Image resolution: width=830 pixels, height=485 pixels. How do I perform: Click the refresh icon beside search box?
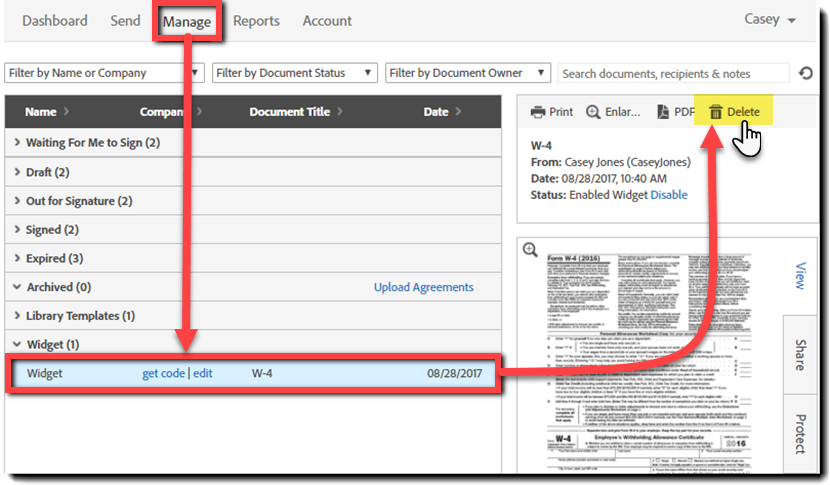pyautogui.click(x=806, y=73)
